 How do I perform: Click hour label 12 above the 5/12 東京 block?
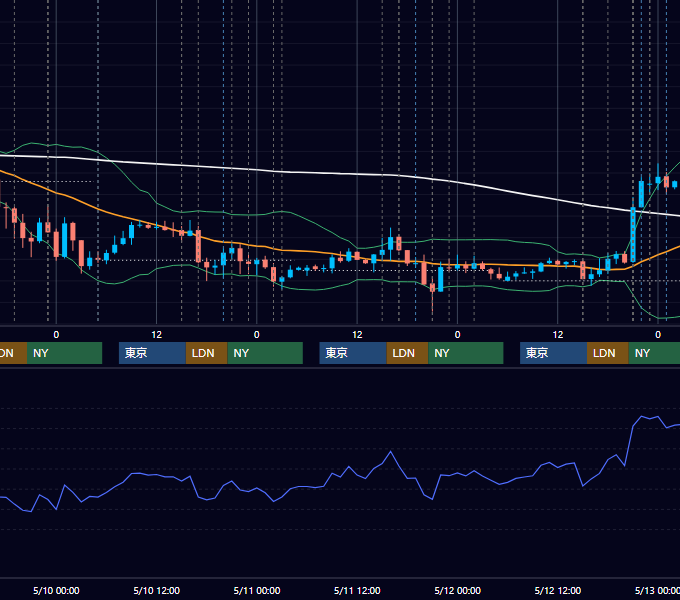point(558,334)
